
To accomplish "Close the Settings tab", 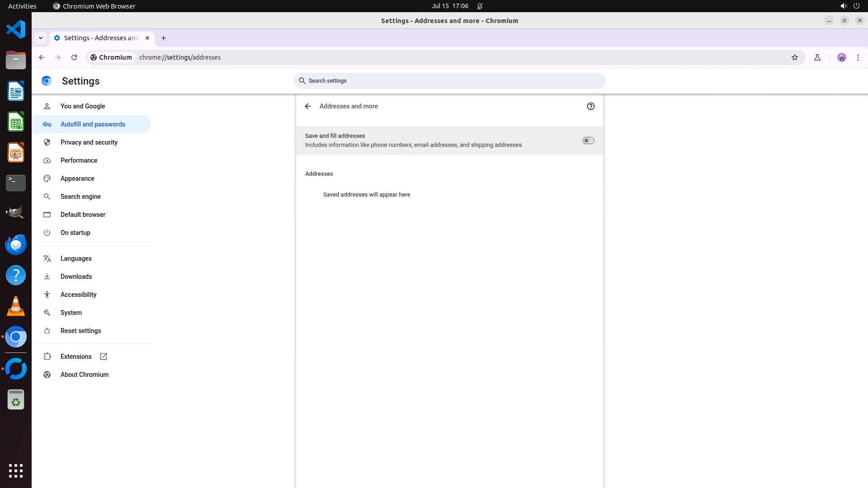I will 147,38.
